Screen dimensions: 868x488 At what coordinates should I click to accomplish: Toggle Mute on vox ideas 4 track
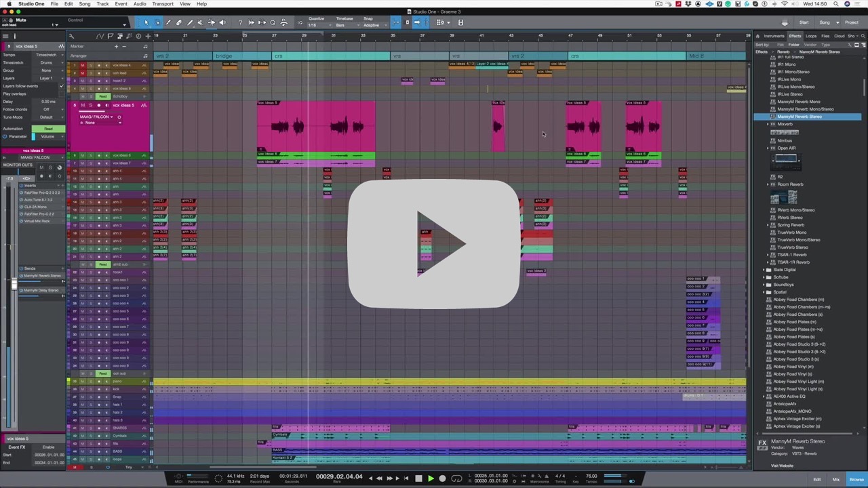[x=83, y=66]
